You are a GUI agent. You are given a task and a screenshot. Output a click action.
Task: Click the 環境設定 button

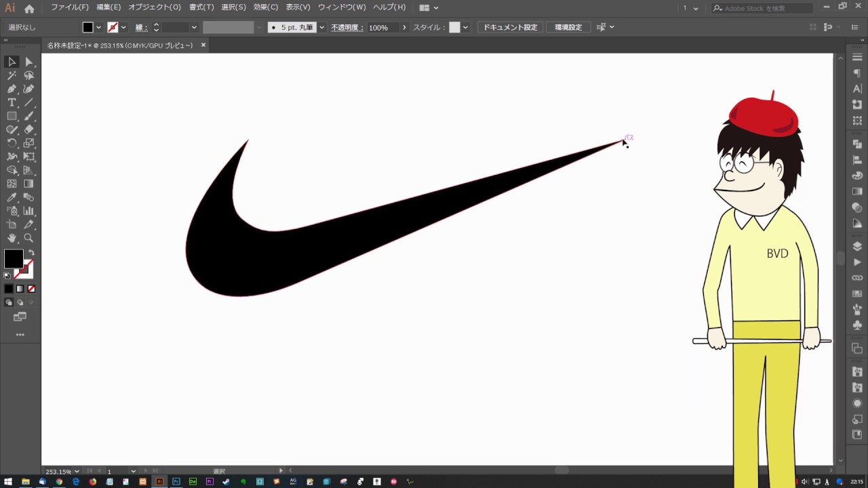(568, 27)
